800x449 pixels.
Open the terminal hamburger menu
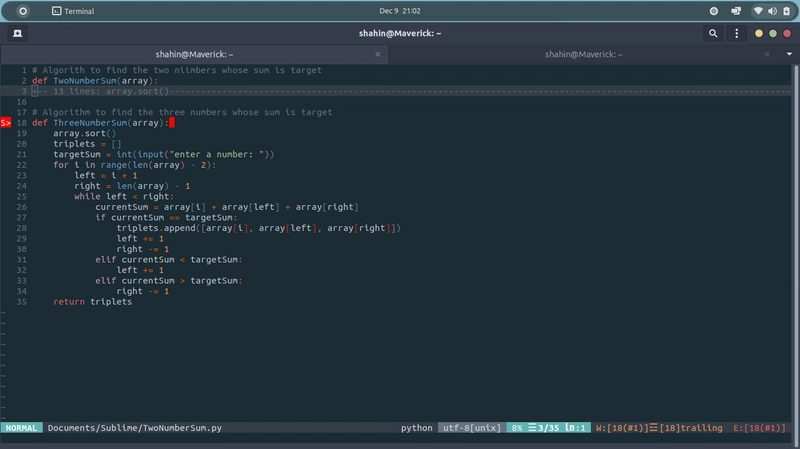(735, 33)
